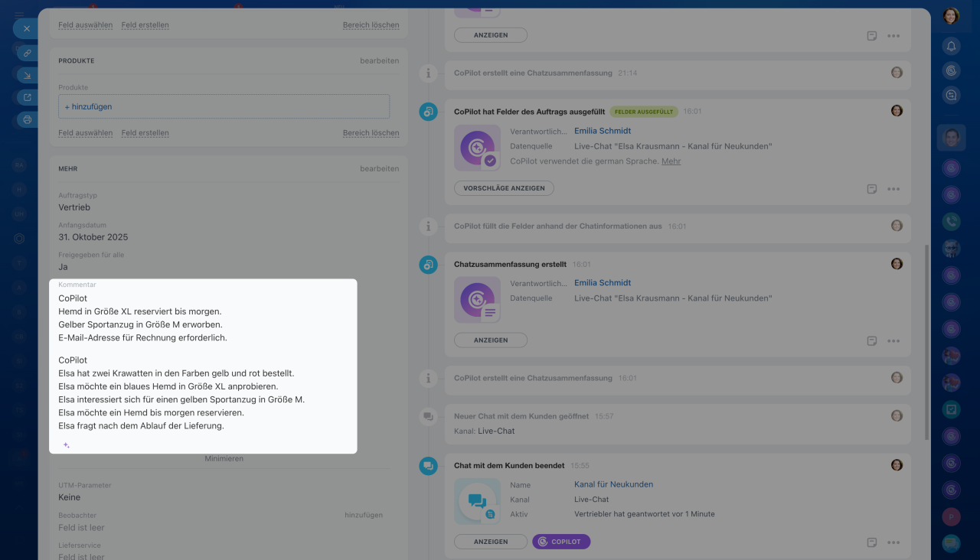The width and height of the screenshot is (980, 560).
Task: Add a note to 'Chat mit dem Kunden beendet' entry
Action: tap(871, 542)
